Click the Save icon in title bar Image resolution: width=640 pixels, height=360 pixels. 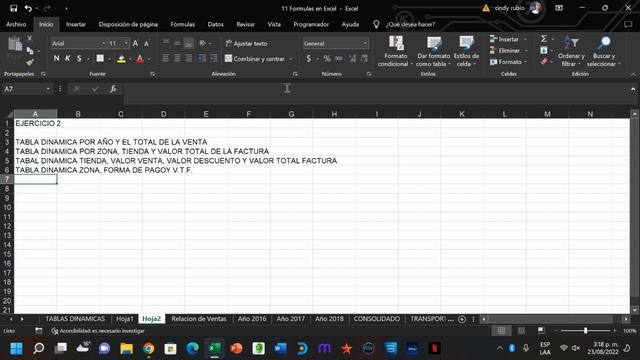click(x=13, y=8)
